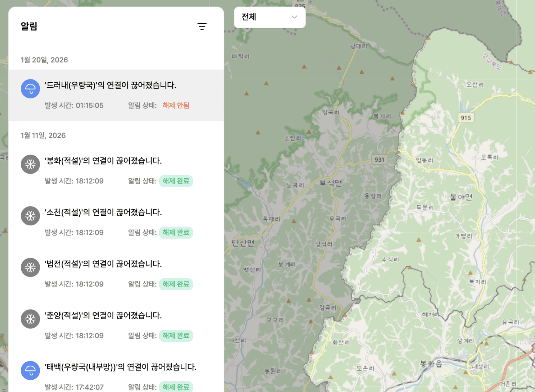Click 해제 완료 badge on 봉화(적설) alert
535x392 pixels.
(x=176, y=181)
